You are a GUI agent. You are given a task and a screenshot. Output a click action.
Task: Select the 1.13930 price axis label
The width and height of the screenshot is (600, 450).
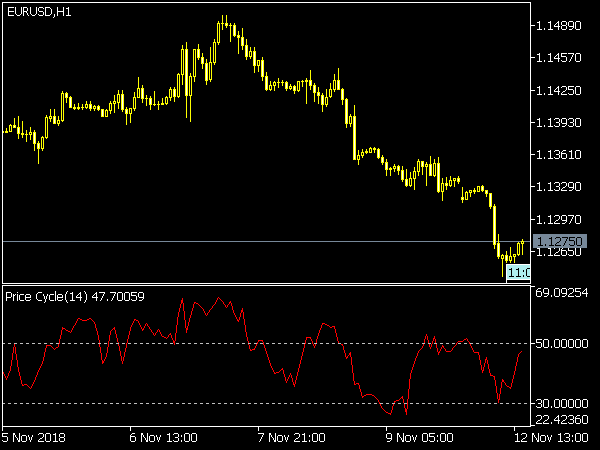(559, 123)
